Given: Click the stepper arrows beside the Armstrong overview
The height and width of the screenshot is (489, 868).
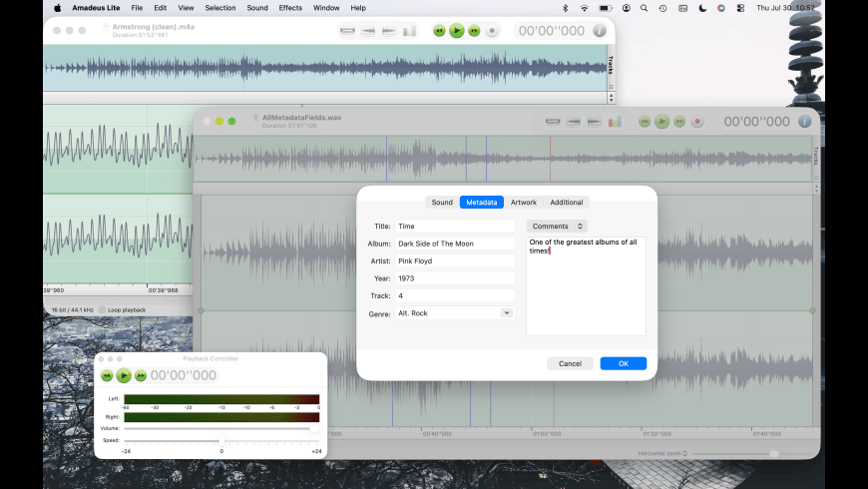Looking at the screenshot, I should (x=612, y=98).
